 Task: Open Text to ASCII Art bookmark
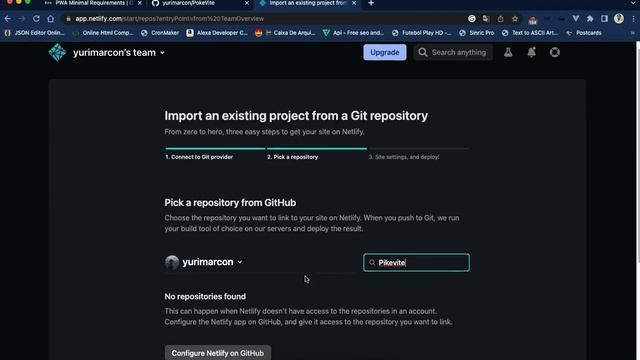pyautogui.click(x=529, y=33)
